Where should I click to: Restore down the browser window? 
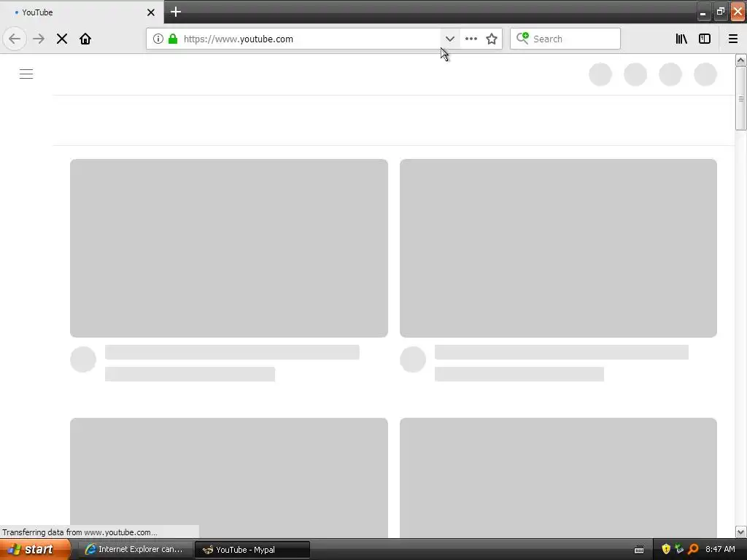coord(720,12)
